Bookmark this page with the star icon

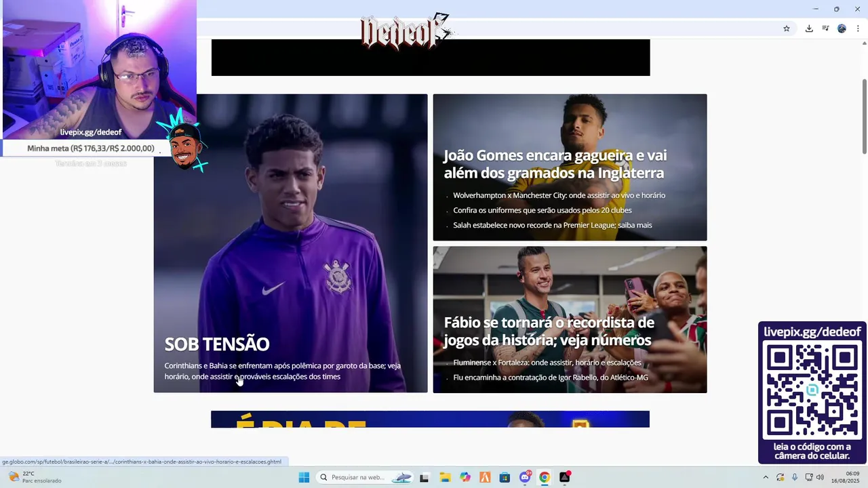pyautogui.click(x=787, y=28)
